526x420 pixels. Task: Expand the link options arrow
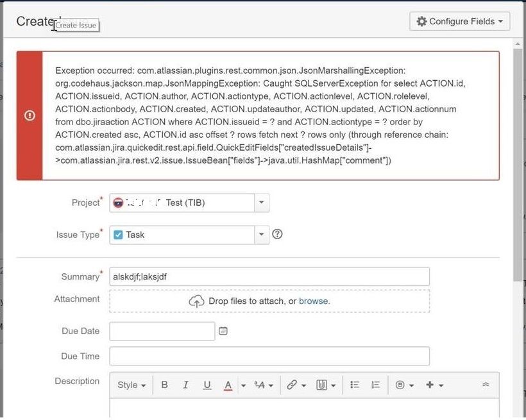click(304, 385)
